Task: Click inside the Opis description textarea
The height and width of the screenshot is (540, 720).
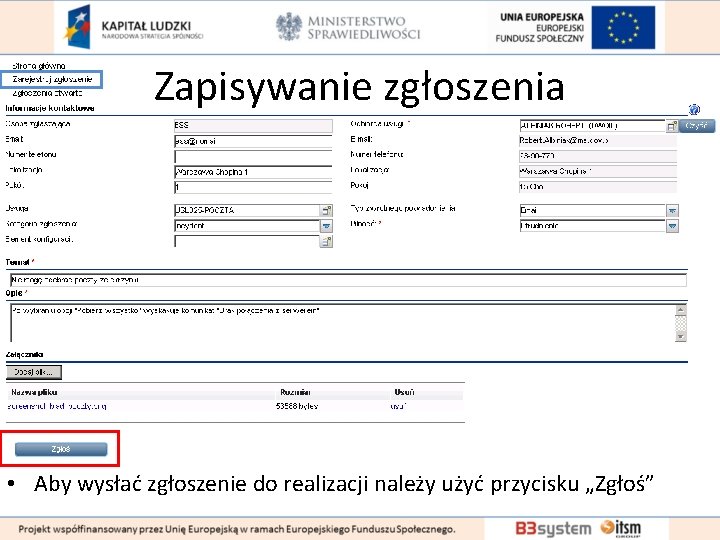Action: tap(343, 323)
